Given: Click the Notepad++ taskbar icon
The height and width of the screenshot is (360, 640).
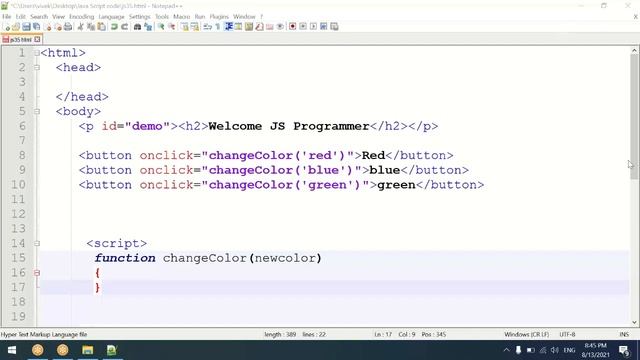Looking at the screenshot, I should [x=111, y=350].
